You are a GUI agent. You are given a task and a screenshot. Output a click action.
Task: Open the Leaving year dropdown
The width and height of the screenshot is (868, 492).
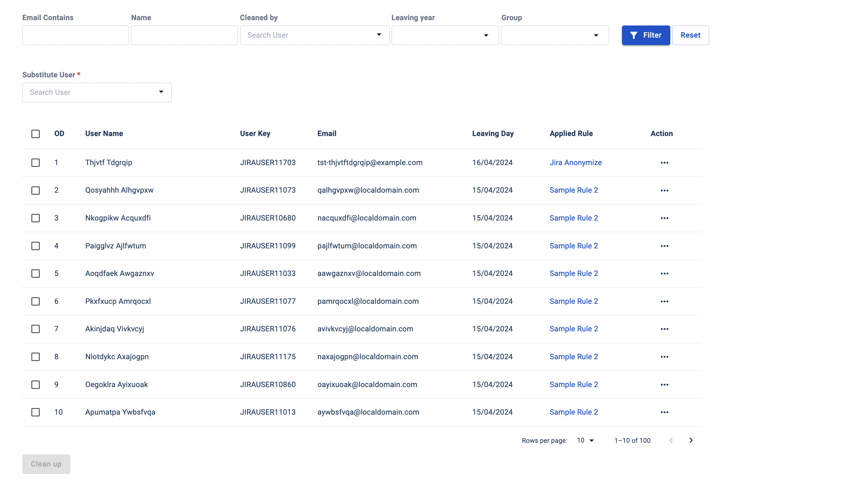coord(445,35)
